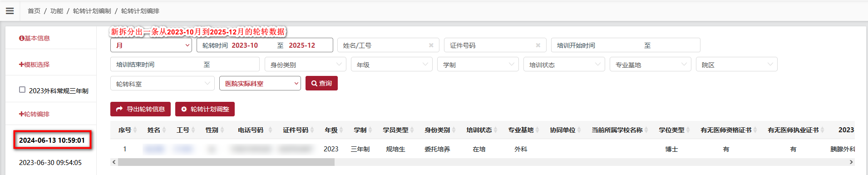Click the 查询 search button
Image resolution: width=868 pixels, height=175 pixels.
[321, 83]
